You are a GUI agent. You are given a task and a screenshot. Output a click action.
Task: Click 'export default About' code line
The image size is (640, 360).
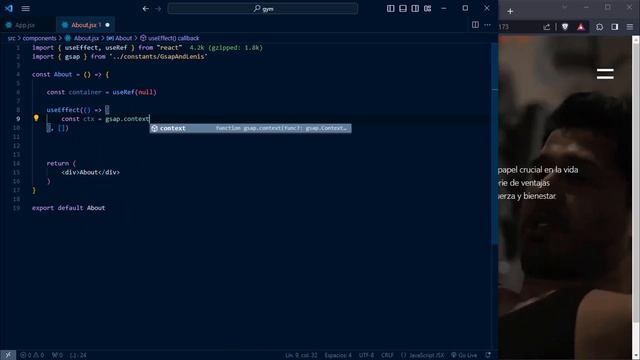(69, 208)
